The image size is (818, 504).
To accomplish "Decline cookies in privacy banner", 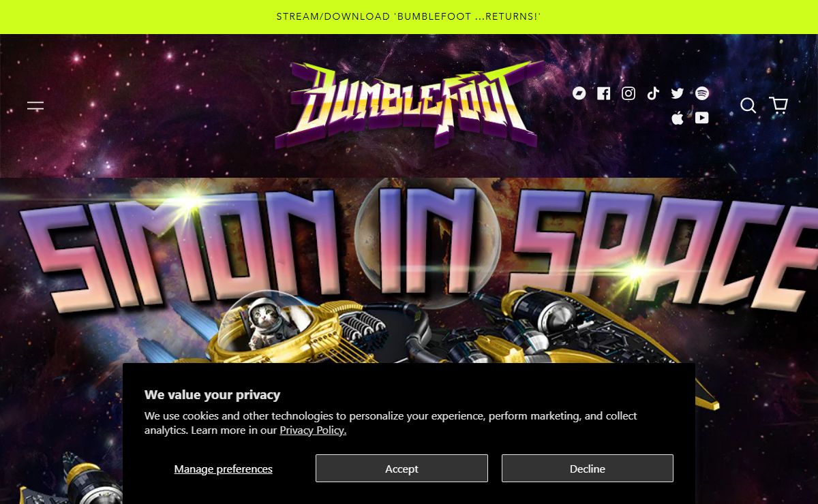I will point(588,469).
